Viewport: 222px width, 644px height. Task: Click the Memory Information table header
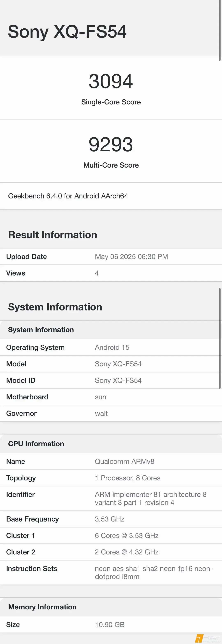(43, 607)
